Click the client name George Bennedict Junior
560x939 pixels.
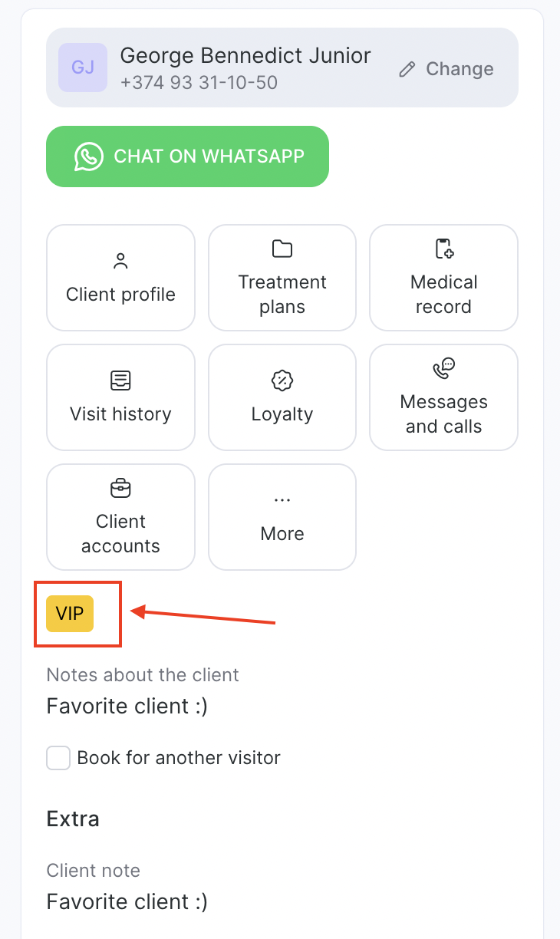point(245,55)
